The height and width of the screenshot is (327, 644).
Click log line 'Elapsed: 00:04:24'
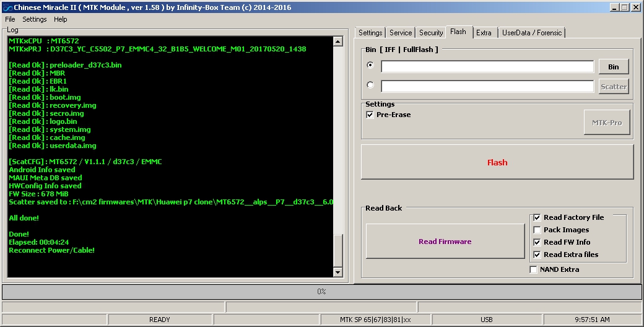39,242
